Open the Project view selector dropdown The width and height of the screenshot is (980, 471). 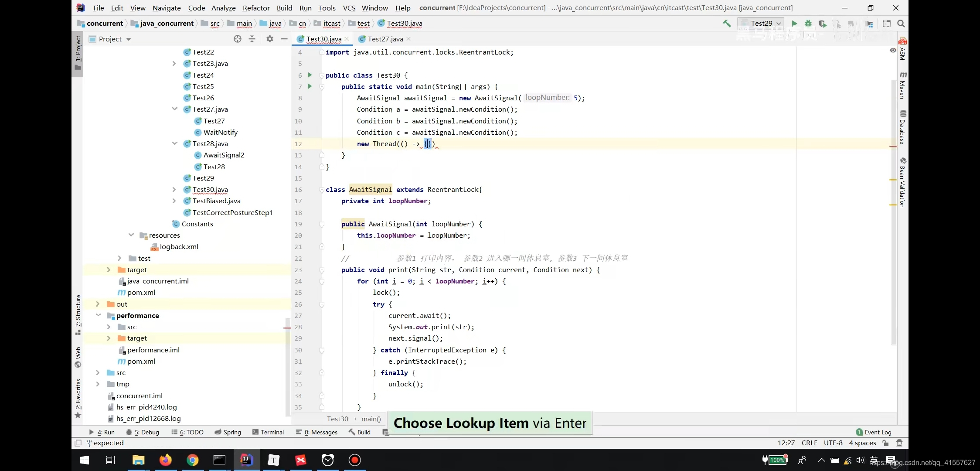point(110,39)
